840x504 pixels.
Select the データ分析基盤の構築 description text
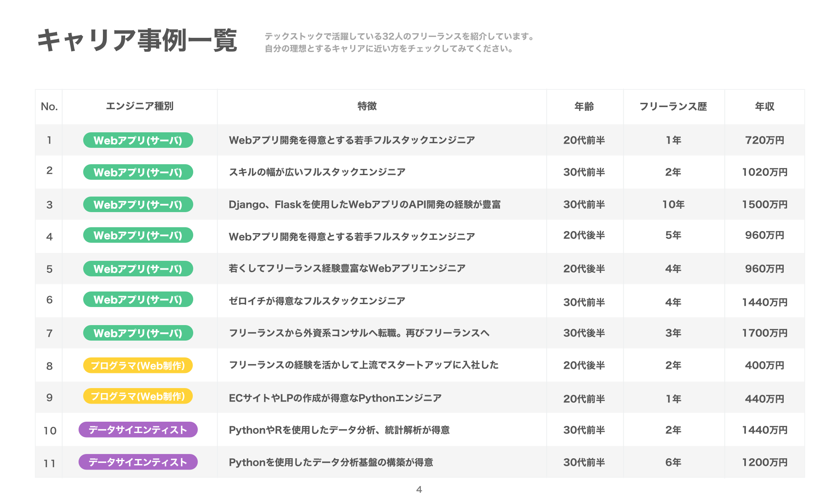pyautogui.click(x=331, y=462)
